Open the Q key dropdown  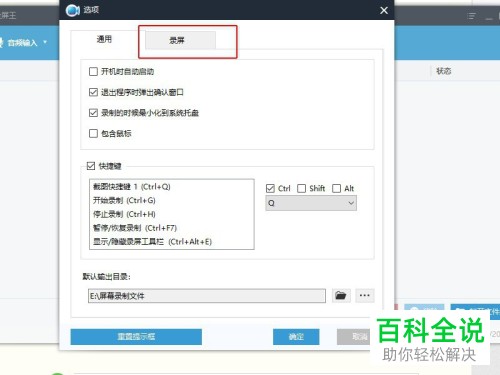[x=311, y=203]
